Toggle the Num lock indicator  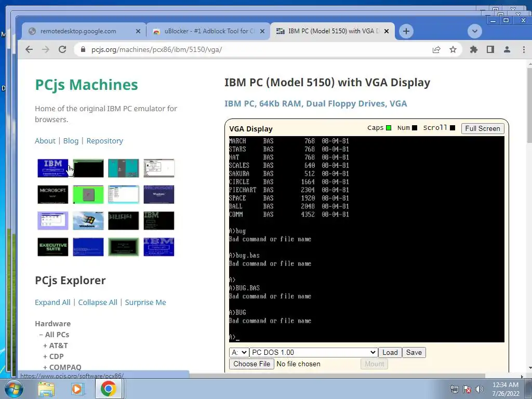(415, 128)
